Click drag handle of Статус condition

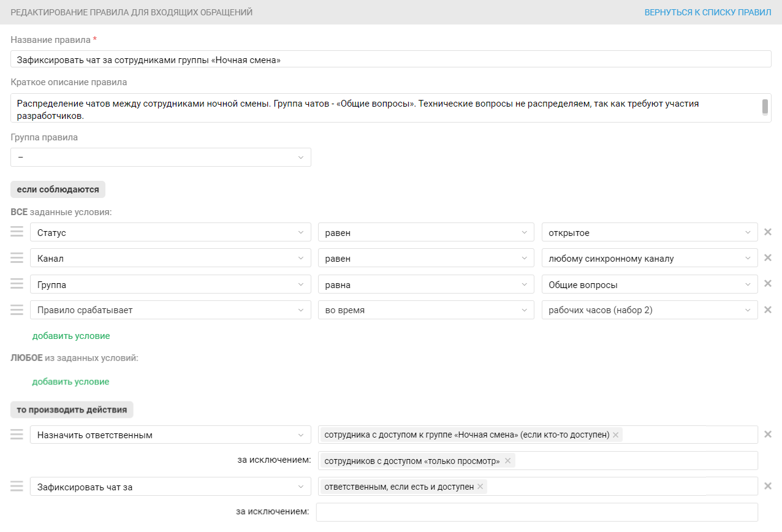point(17,232)
